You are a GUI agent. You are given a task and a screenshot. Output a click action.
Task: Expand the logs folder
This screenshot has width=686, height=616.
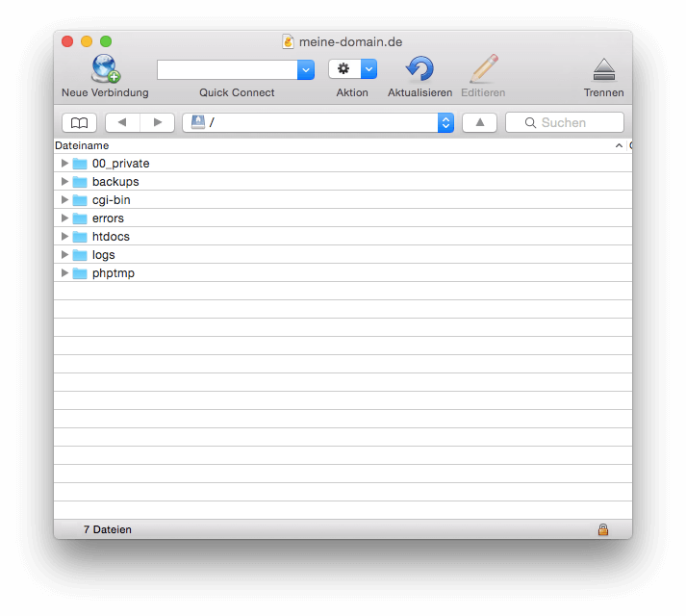pos(64,255)
